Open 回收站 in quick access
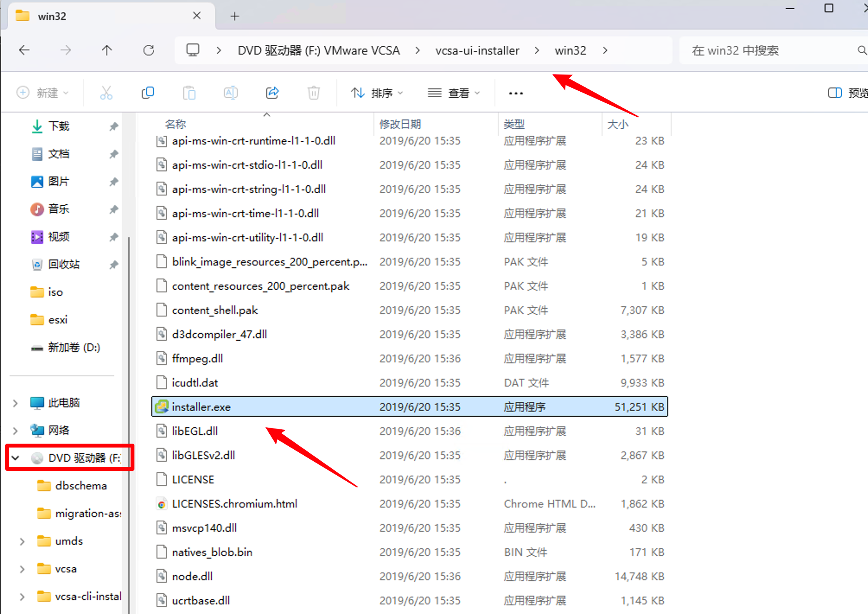868x614 pixels. 64,265
